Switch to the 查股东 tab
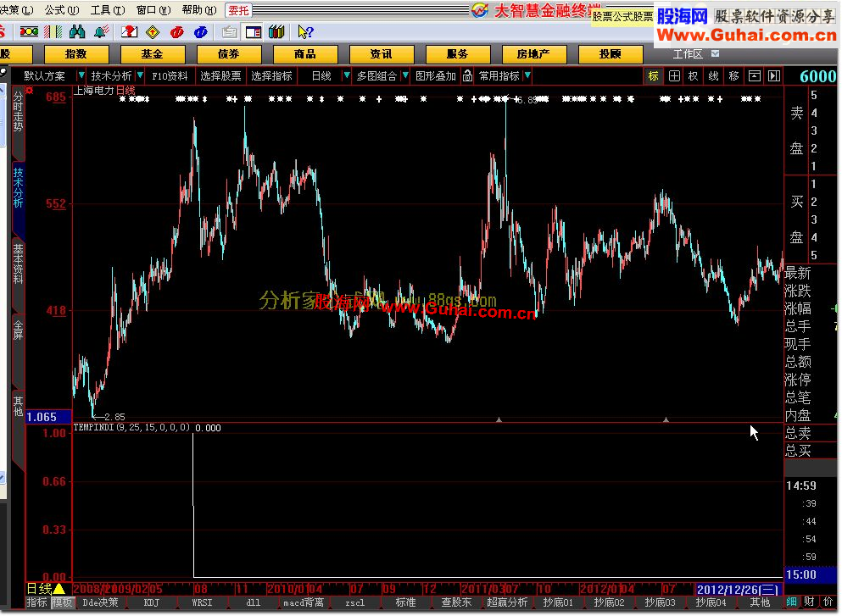The width and height of the screenshot is (842, 616). [x=456, y=602]
